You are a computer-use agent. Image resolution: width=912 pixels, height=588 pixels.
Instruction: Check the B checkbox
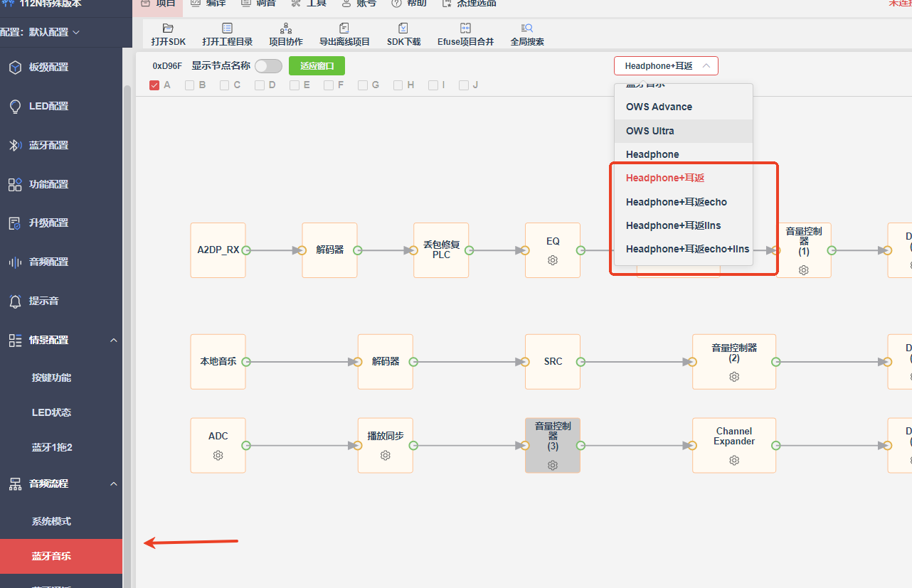(x=189, y=85)
